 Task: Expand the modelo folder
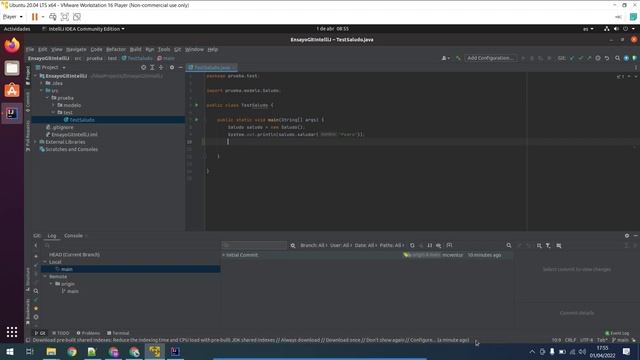coord(53,105)
